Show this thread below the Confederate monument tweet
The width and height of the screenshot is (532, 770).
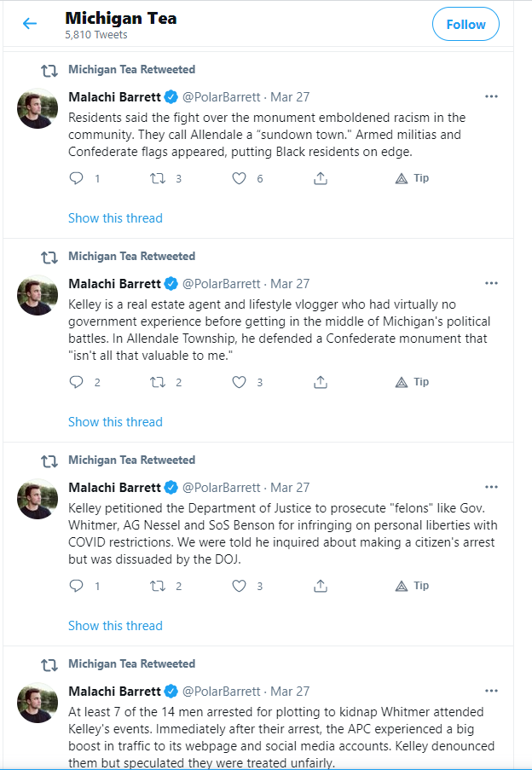tap(115, 422)
